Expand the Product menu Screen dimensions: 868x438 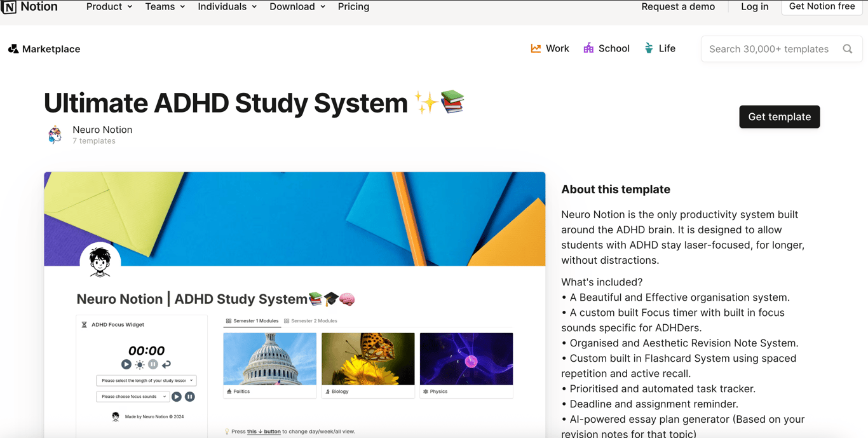click(x=109, y=6)
